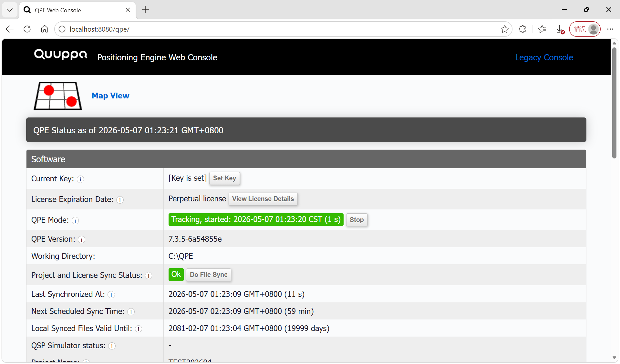The height and width of the screenshot is (364, 620).
Task: Open the Legacy Console link
Action: coord(544,57)
